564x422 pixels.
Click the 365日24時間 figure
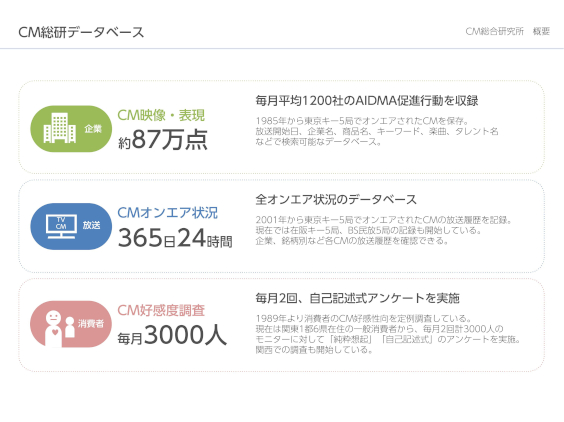tap(175, 238)
